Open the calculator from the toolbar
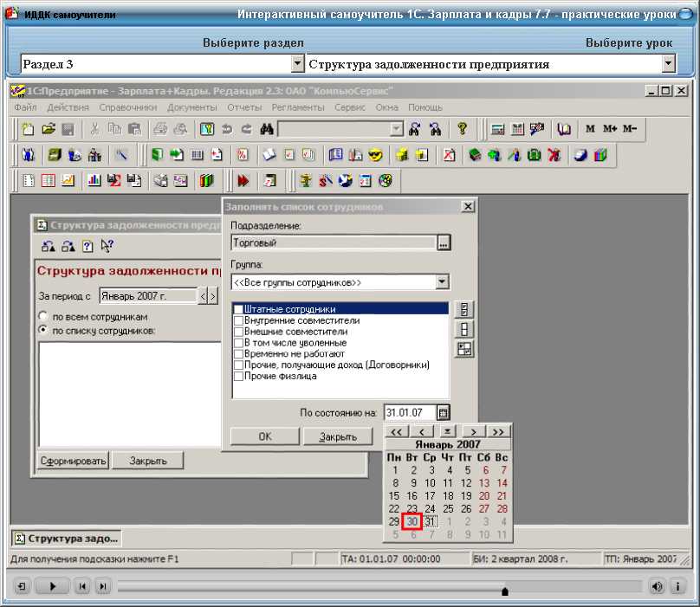Viewport: 700px width, 607px height. point(497,129)
